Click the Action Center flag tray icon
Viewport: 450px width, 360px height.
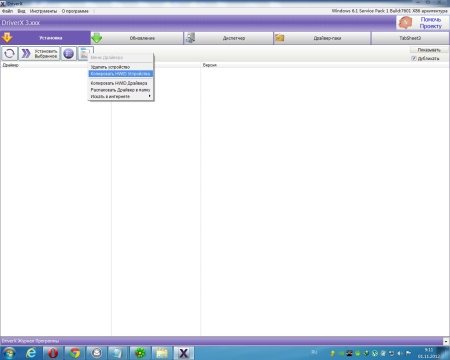pyautogui.click(x=408, y=353)
